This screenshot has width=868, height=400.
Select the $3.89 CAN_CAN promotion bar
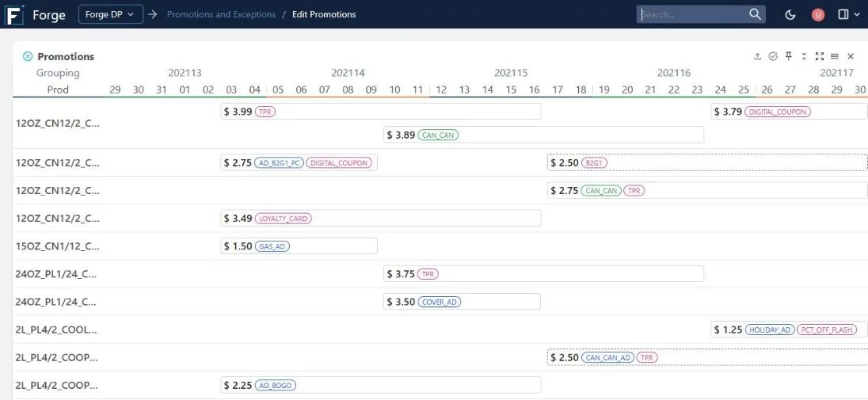point(543,135)
